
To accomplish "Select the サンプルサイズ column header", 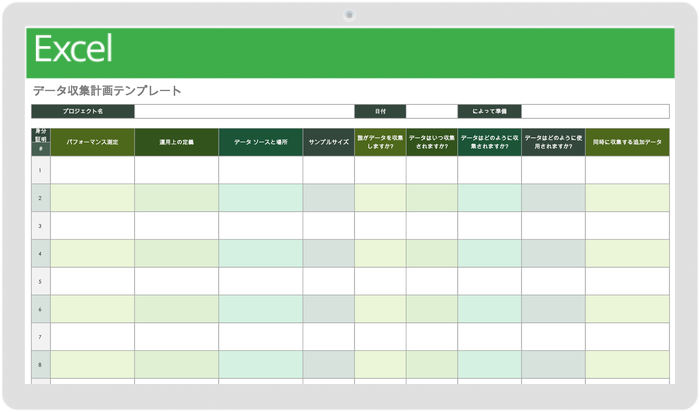I will (x=329, y=142).
